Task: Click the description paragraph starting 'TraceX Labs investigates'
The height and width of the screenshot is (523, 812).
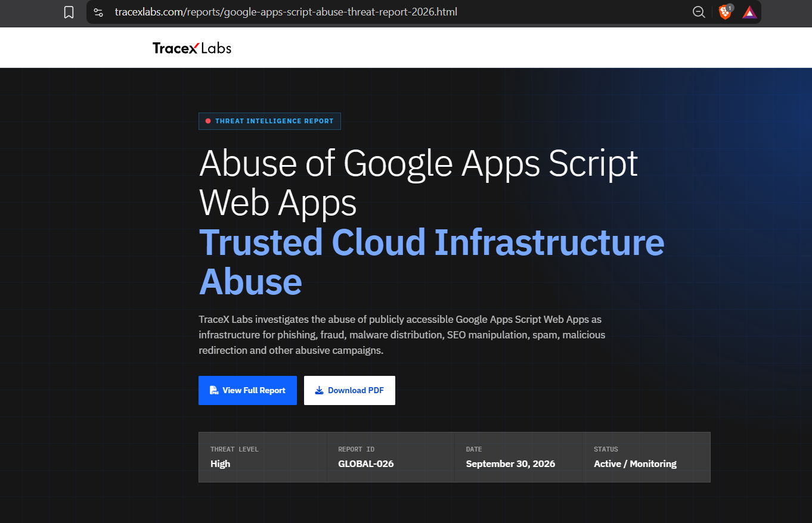Action: click(x=402, y=335)
